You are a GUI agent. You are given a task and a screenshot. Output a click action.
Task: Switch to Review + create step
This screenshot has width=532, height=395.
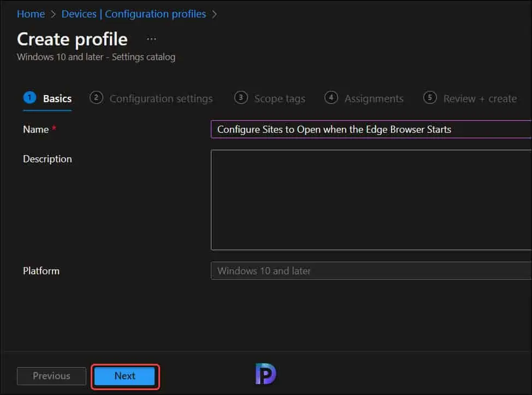click(470, 98)
